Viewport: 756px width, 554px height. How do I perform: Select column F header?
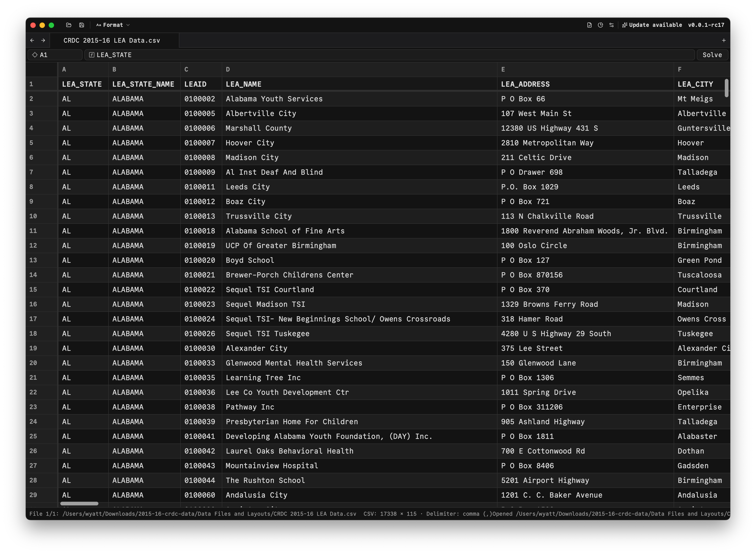tap(702, 69)
